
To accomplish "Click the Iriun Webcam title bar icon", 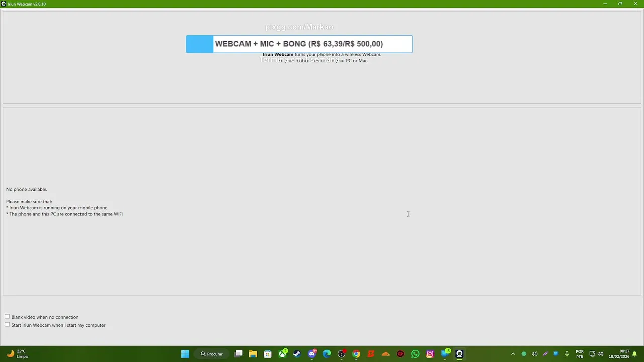I will (x=4, y=4).
